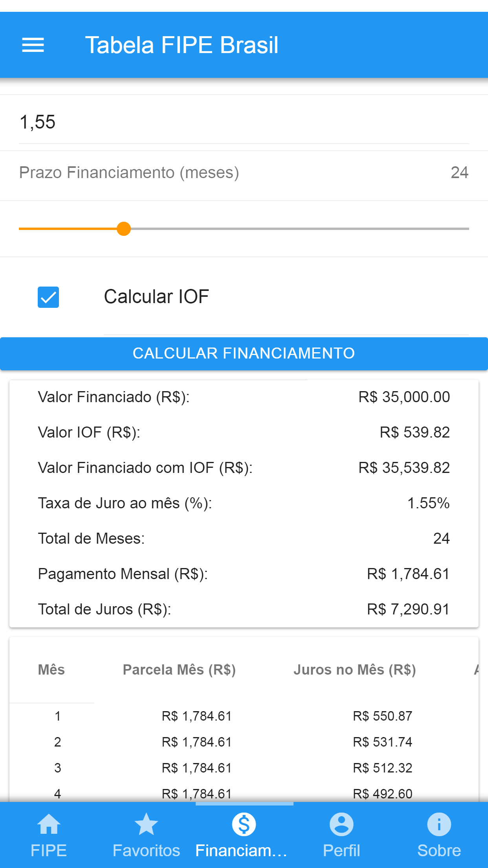Open Favoritos star icon

coord(146,824)
